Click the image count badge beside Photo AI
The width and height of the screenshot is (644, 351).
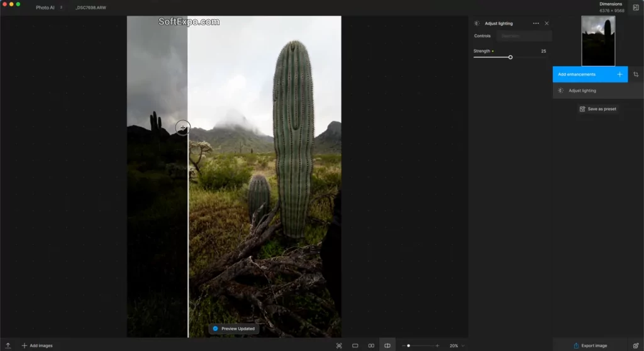click(x=61, y=8)
